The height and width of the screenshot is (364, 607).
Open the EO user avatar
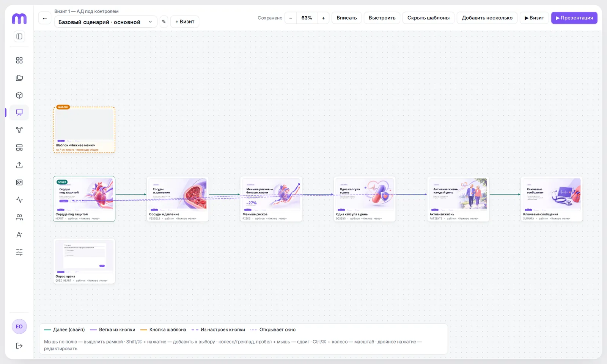pos(19,326)
